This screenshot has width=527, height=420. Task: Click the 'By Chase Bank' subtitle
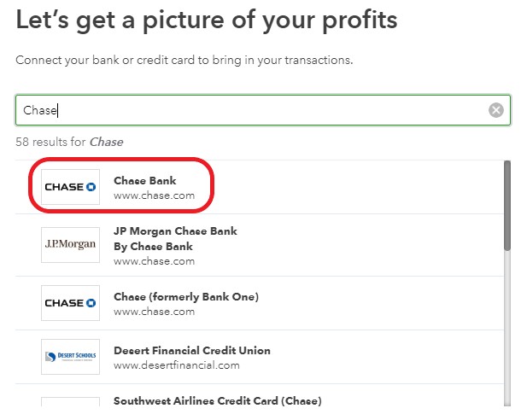coord(153,247)
